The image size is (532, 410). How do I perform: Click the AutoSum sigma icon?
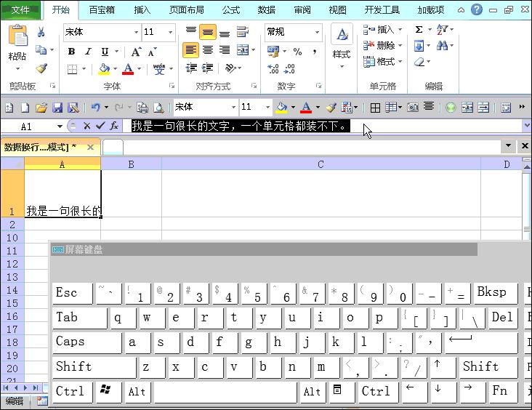pos(419,30)
